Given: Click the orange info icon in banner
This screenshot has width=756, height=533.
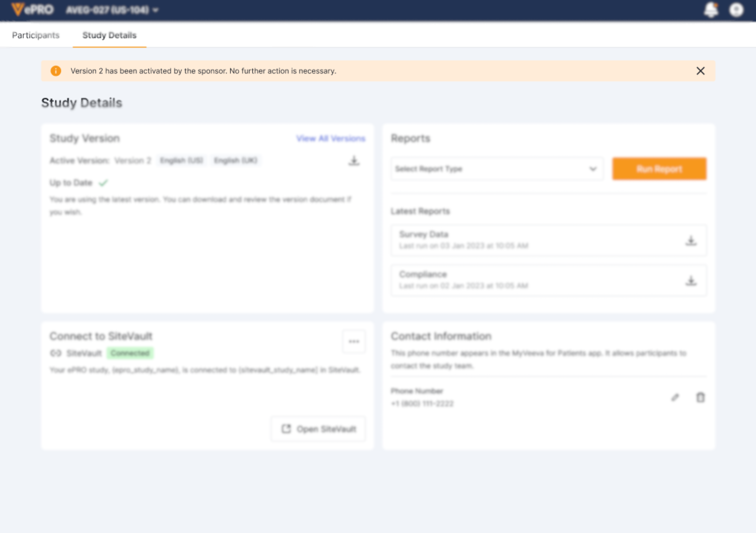Looking at the screenshot, I should coord(56,71).
